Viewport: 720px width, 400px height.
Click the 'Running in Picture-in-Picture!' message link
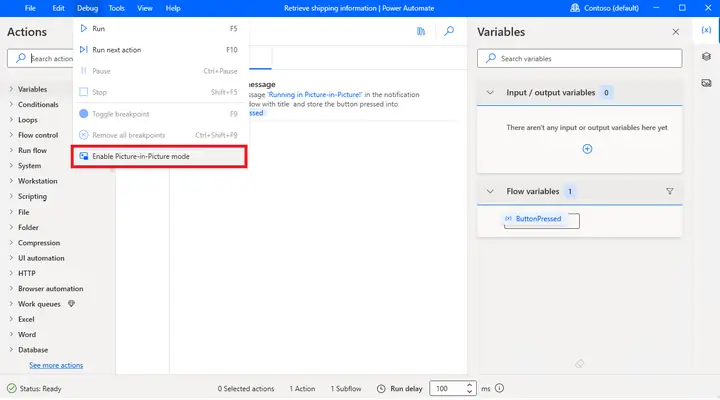315,95
